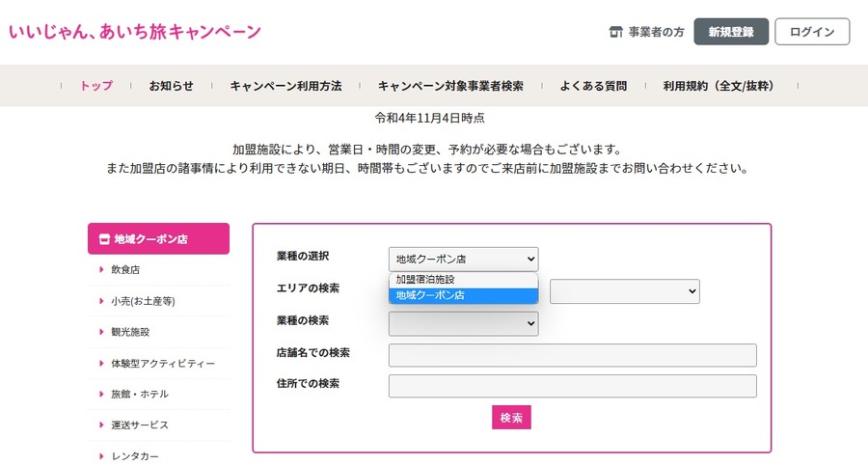This screenshot has width=868, height=466.
Task: Select 飲食店 in the sidebar
Action: coord(125,270)
